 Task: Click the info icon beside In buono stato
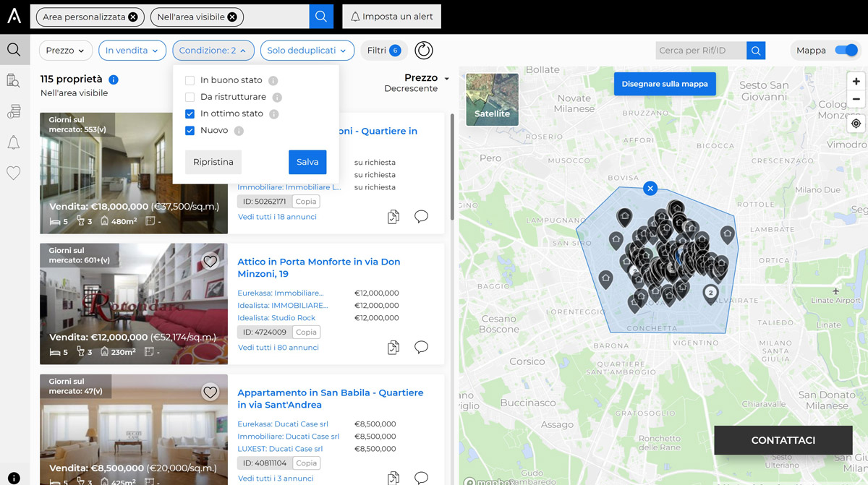273,81
